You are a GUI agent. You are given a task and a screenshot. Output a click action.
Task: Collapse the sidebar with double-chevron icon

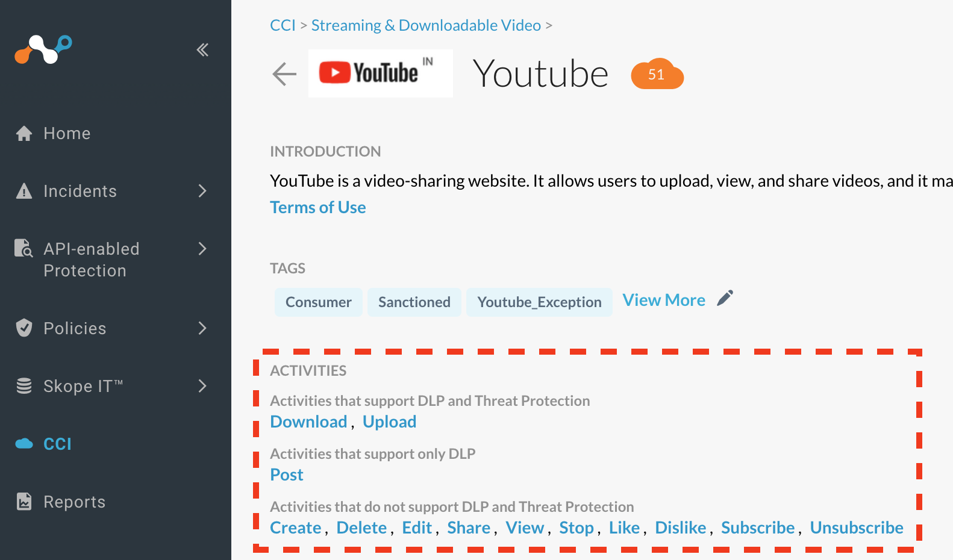[x=202, y=50]
